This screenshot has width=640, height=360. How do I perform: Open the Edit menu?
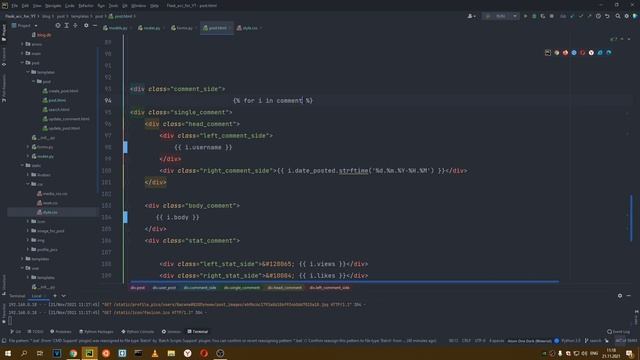pyautogui.click(x=25, y=6)
